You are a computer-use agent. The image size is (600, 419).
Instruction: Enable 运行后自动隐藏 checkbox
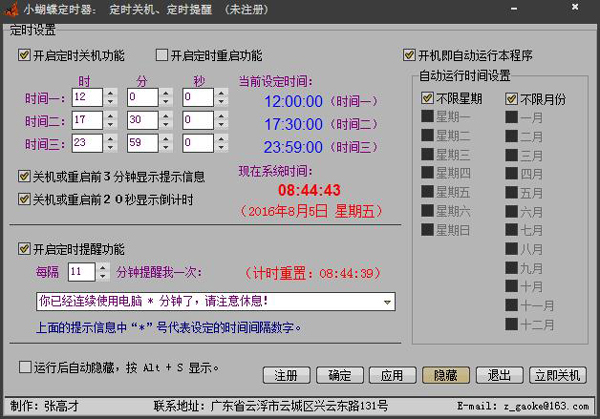pyautogui.click(x=25, y=367)
